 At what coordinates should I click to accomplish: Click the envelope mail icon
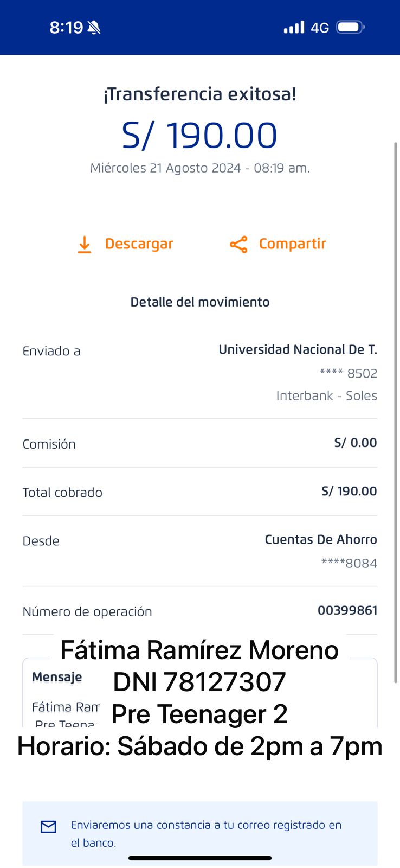click(x=49, y=827)
